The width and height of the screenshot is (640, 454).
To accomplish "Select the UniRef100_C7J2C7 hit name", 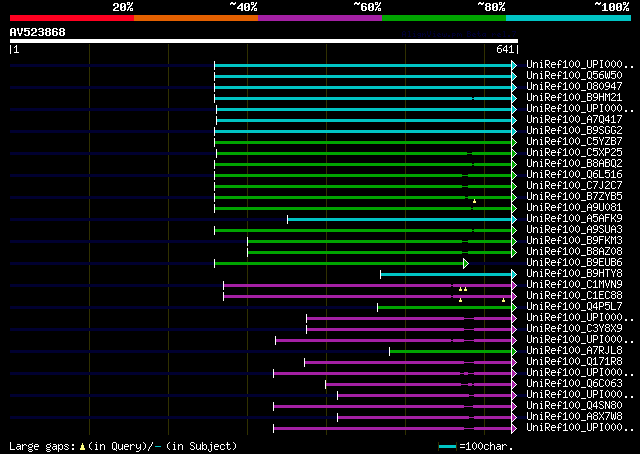I will pyautogui.click(x=574, y=186).
